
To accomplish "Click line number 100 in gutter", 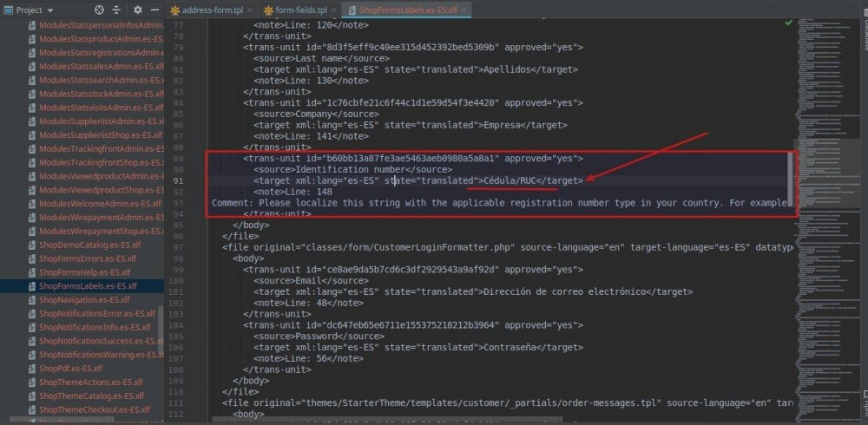I will [175, 280].
